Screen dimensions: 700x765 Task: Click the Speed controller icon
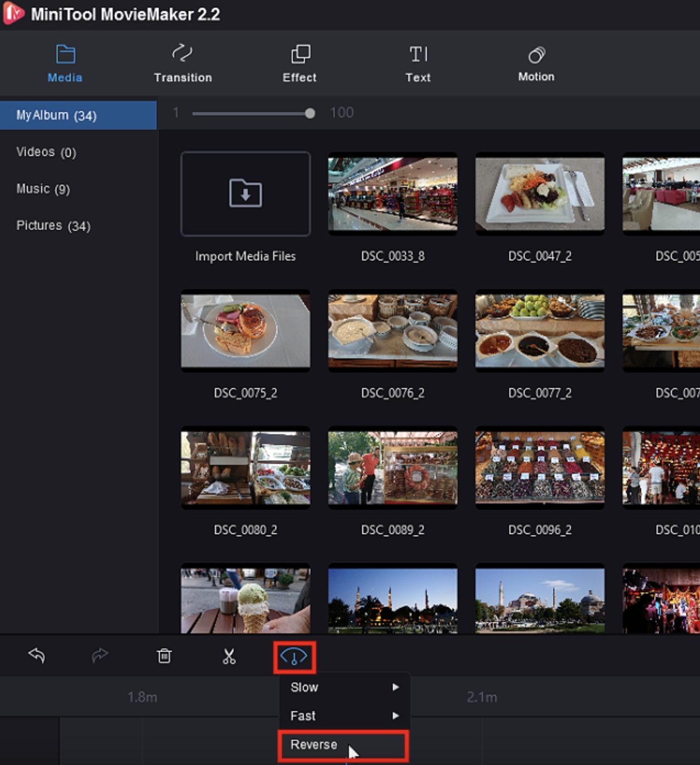click(x=294, y=657)
